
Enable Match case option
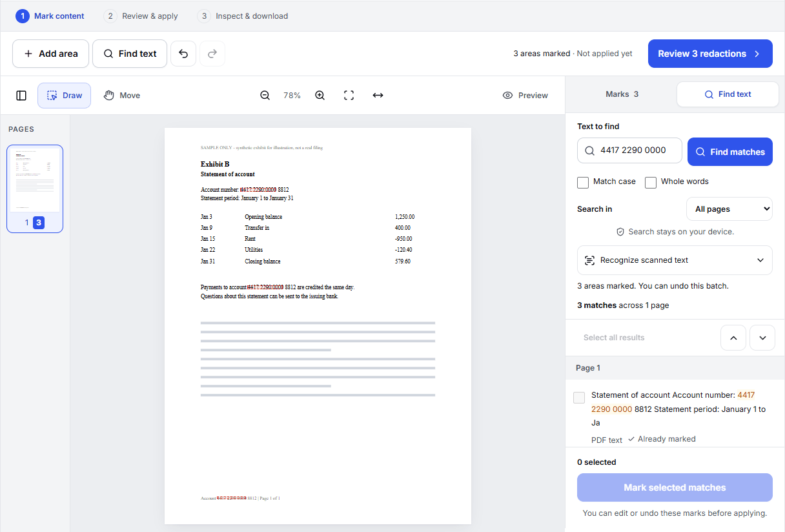(x=583, y=182)
